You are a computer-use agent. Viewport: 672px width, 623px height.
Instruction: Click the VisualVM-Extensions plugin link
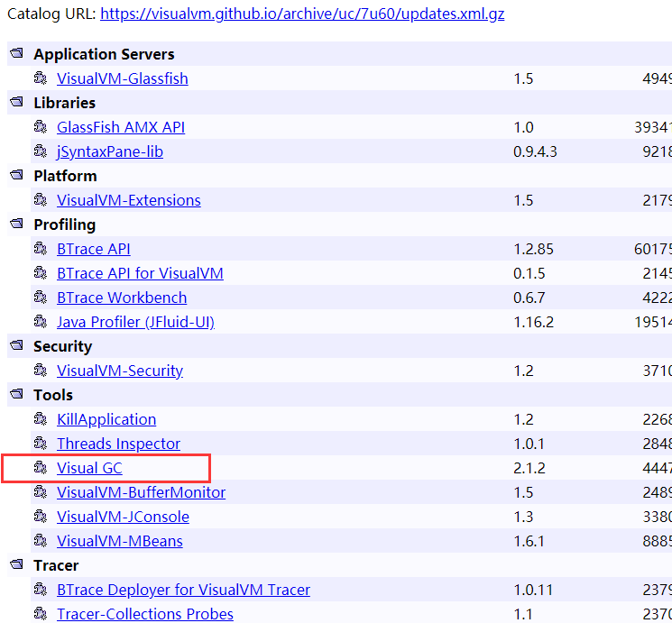pyautogui.click(x=129, y=200)
